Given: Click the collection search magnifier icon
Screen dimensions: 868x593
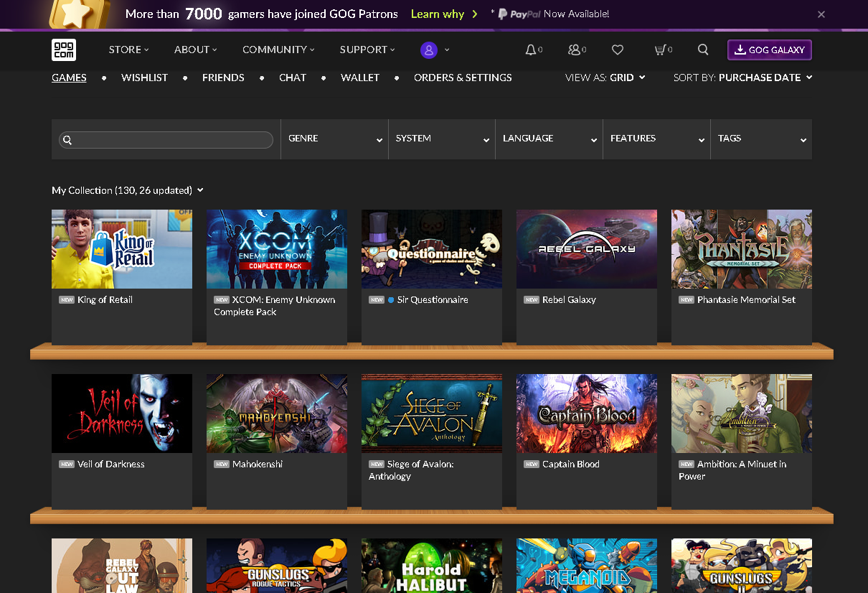Looking at the screenshot, I should (67, 140).
